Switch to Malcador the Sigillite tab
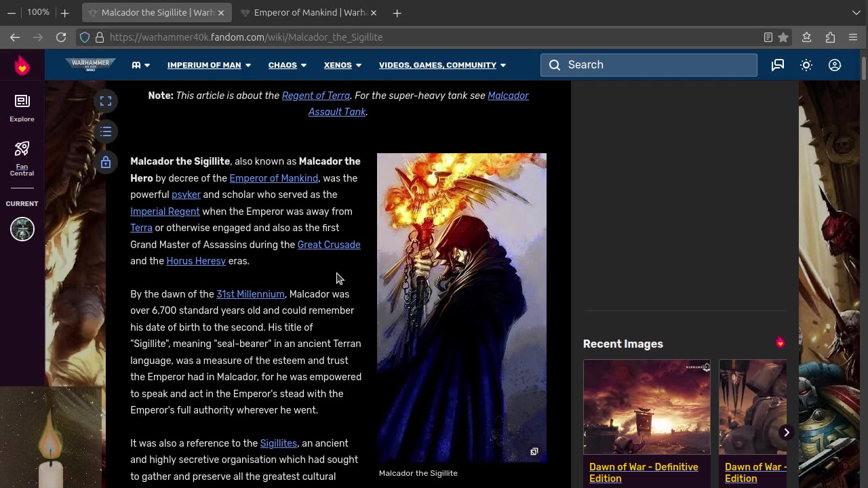The width and height of the screenshot is (868, 488). (157, 13)
